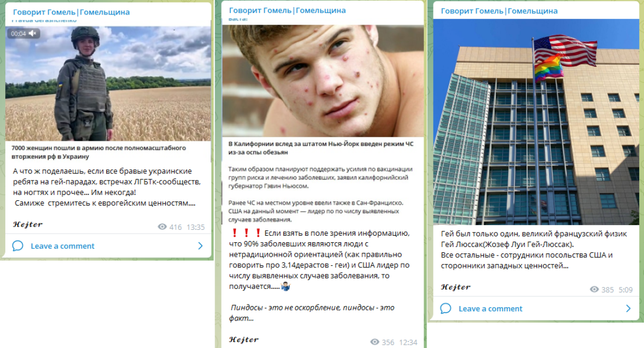The width and height of the screenshot is (644, 348).
Task: Expand comments via the third post's right chevron
Action: click(628, 309)
